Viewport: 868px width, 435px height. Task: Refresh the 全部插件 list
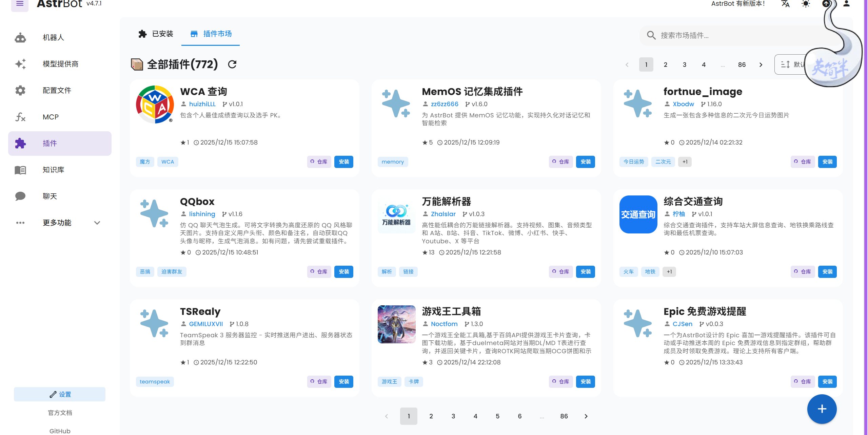232,64
